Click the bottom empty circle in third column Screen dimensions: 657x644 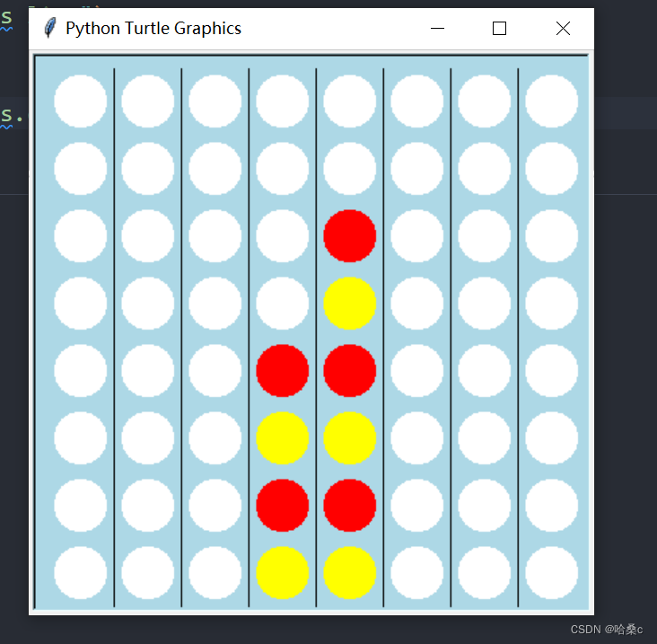(215, 573)
